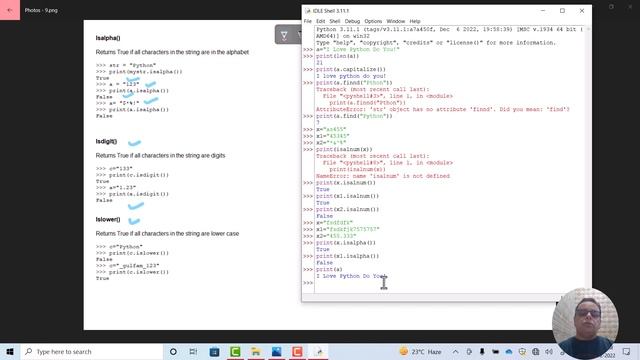Click the NameError message line in IDLE

[383, 176]
